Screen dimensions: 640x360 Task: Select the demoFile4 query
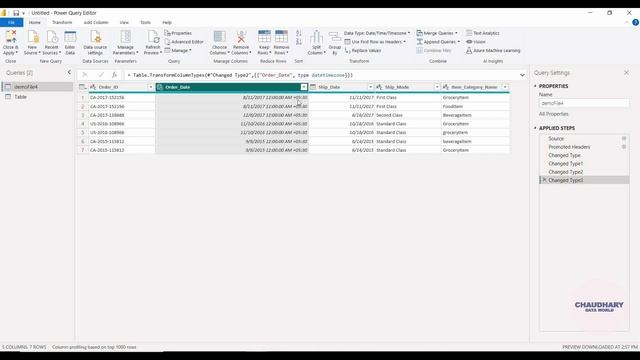[x=37, y=87]
